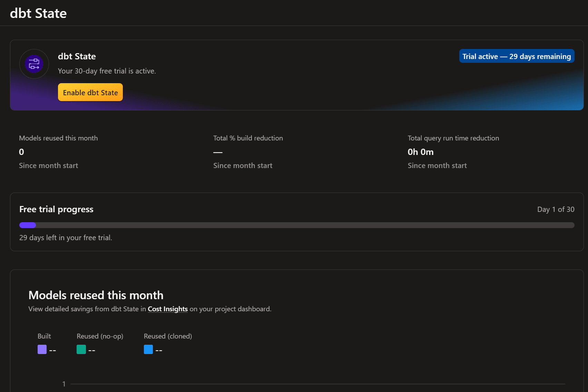The height and width of the screenshot is (392, 588).
Task: Click the Day 1 of 30 label
Action: pos(556,209)
